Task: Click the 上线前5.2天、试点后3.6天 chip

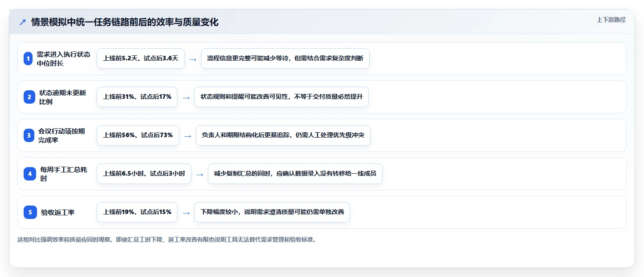Action: click(140, 59)
